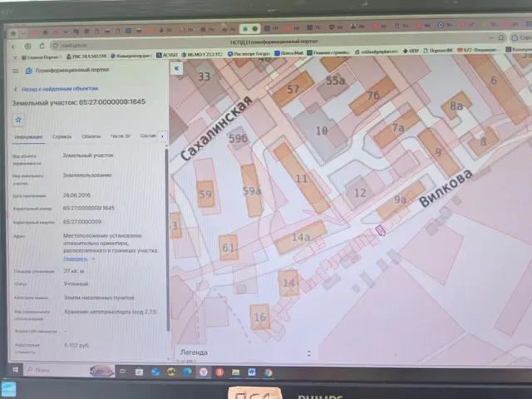Click the Yandex browser taskbar icon

[203, 372]
